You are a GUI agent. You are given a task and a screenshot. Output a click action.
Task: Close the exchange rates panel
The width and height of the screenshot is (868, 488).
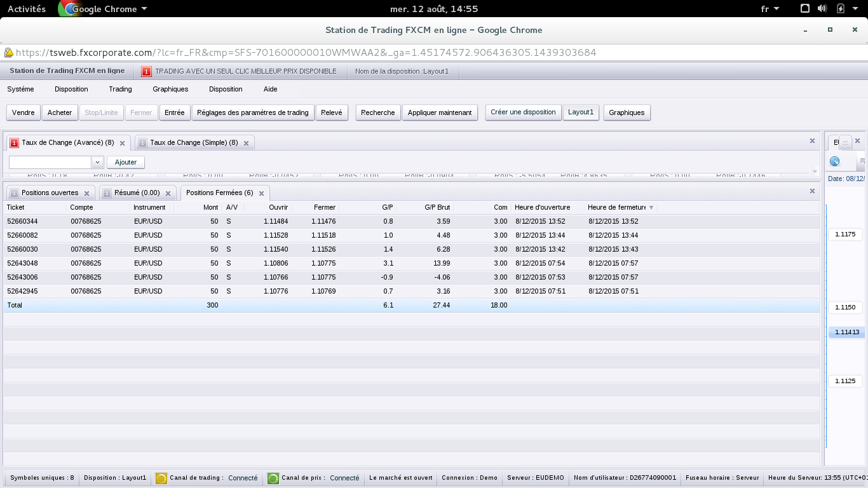(x=812, y=141)
